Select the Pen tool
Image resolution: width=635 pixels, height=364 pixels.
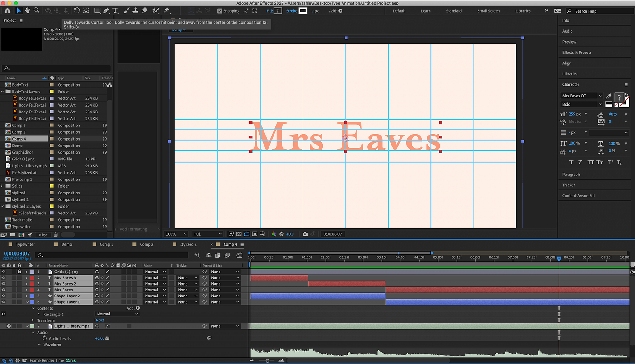coord(106,10)
